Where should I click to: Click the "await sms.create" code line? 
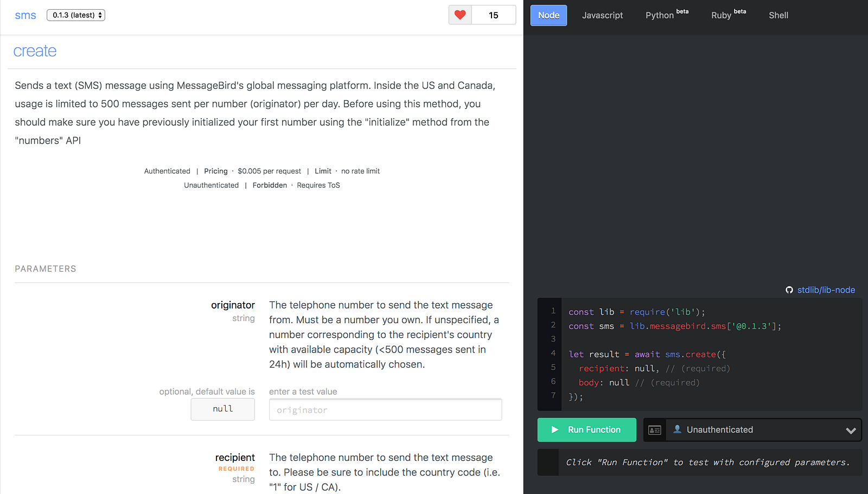click(x=647, y=355)
